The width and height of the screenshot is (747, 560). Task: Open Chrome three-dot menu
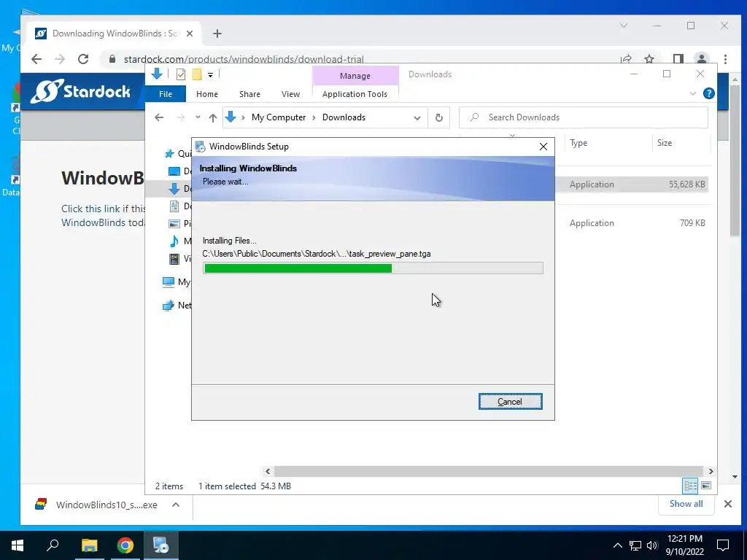[725, 59]
